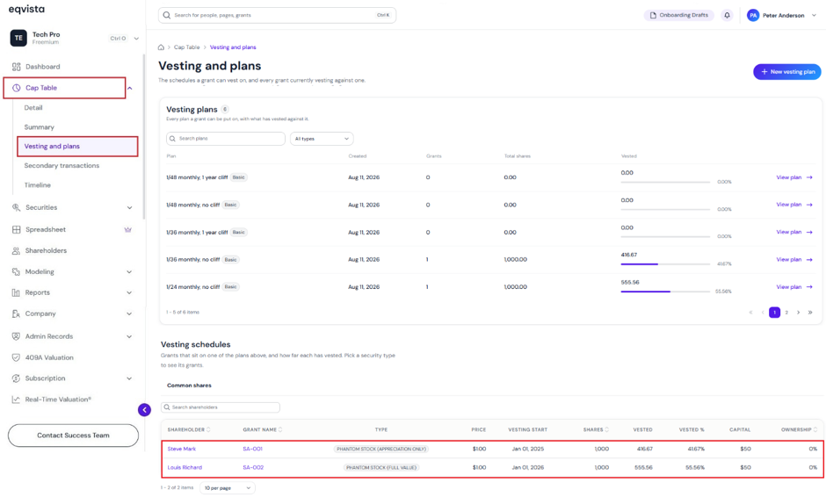Image resolution: width=826 pixels, height=504 pixels.
Task: Click the 41.67% vested progress bar
Action: (665, 263)
